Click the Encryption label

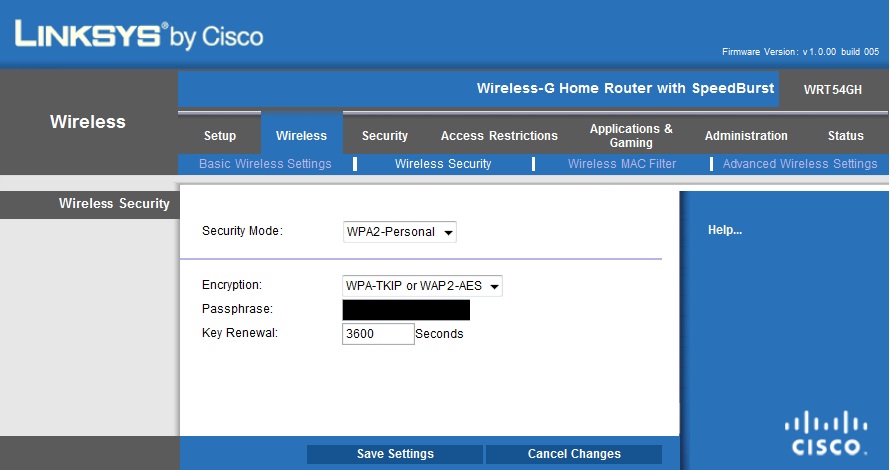pyautogui.click(x=232, y=285)
